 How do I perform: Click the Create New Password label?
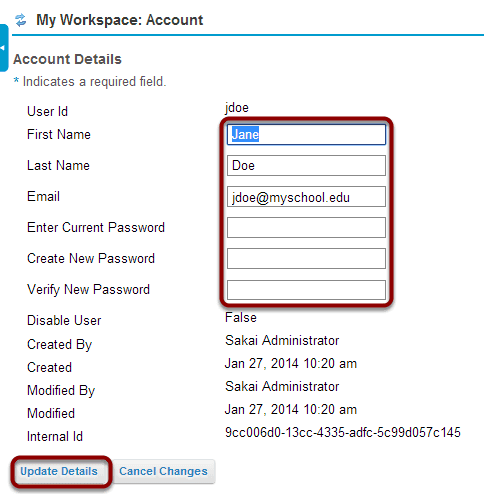pos(91,259)
